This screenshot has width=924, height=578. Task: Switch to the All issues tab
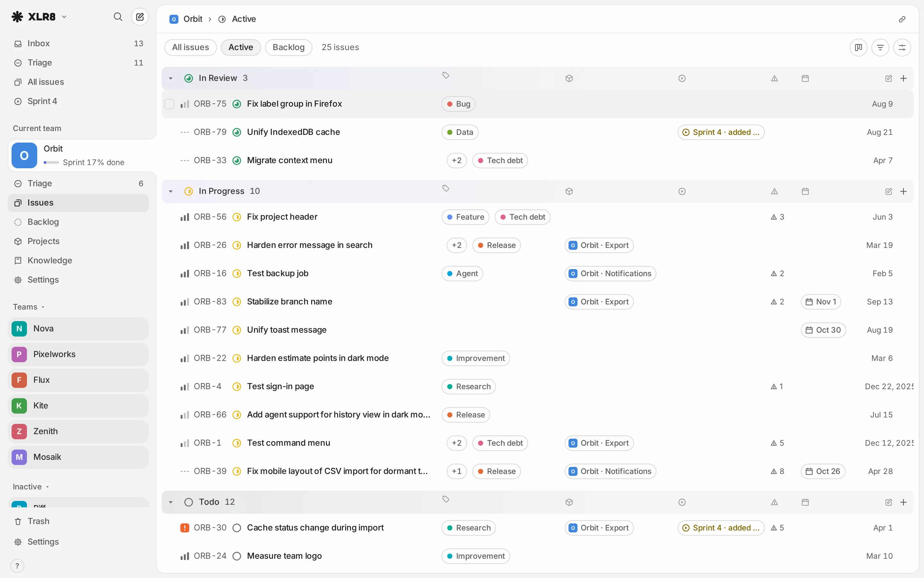(x=191, y=48)
